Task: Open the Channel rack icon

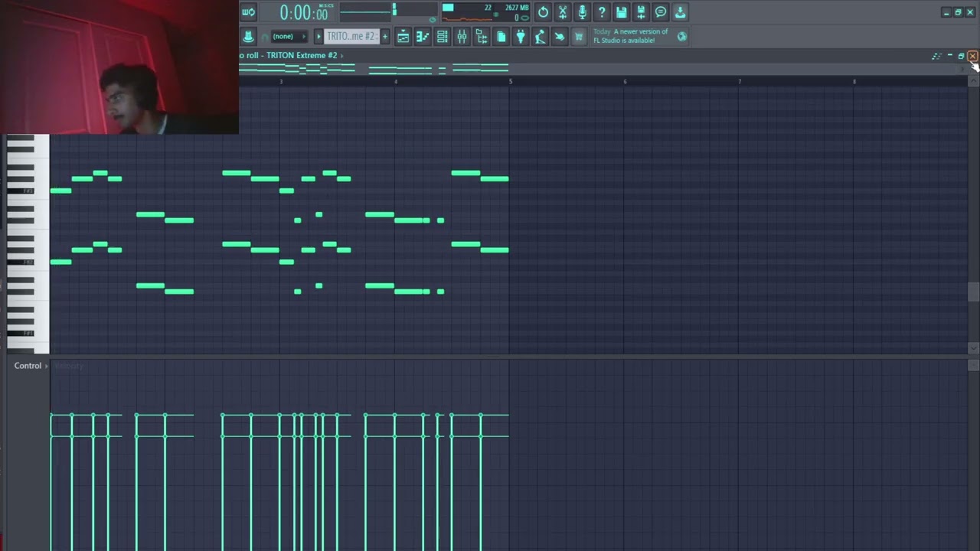Action: 442,37
